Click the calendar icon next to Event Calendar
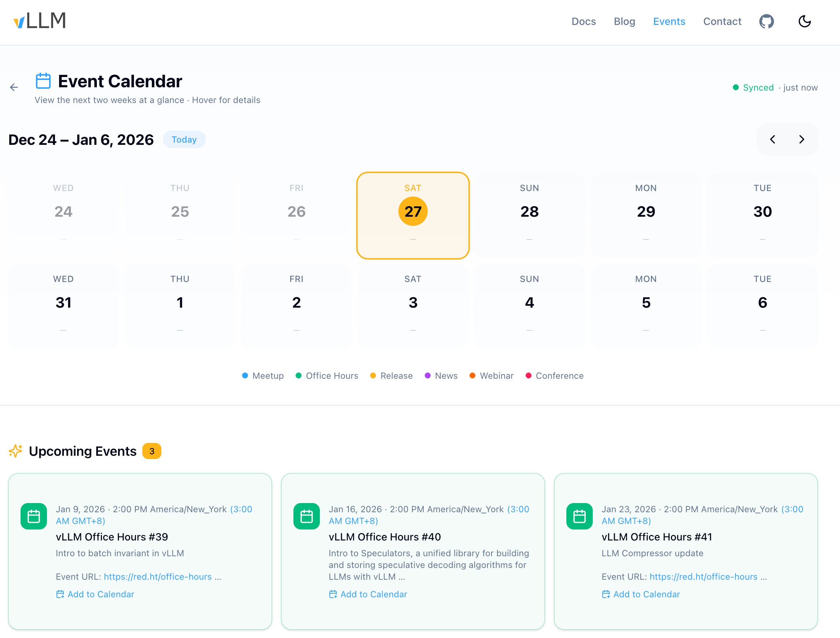 pyautogui.click(x=43, y=81)
